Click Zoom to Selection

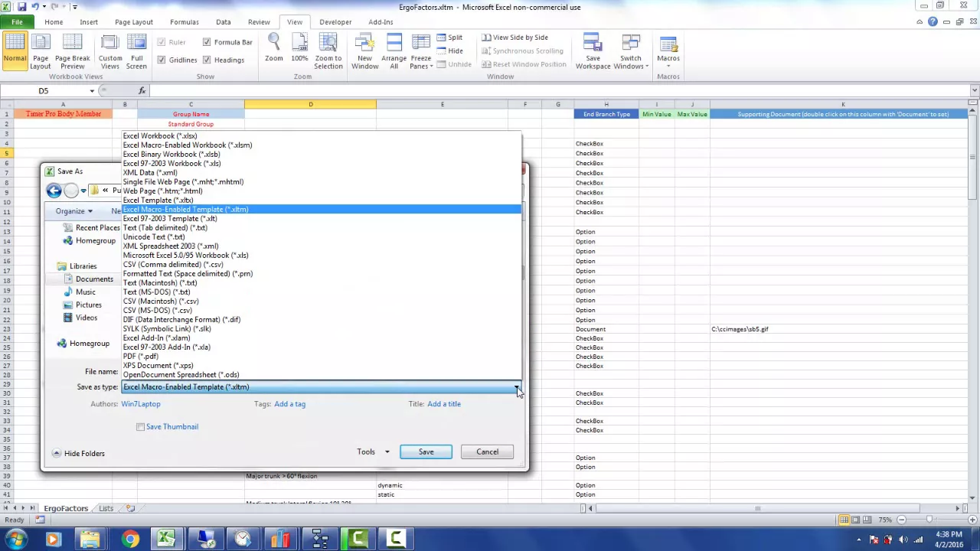click(x=328, y=51)
